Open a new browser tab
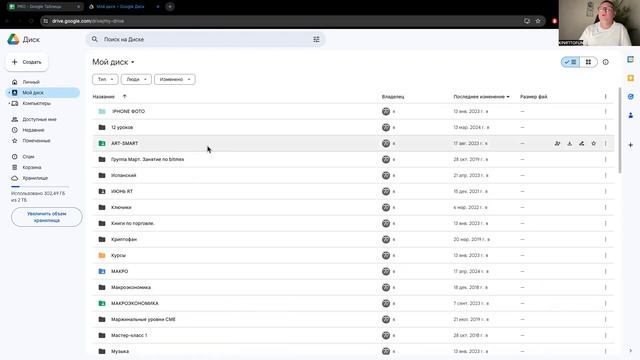Viewport: 640px width, 360px height. point(170,7)
